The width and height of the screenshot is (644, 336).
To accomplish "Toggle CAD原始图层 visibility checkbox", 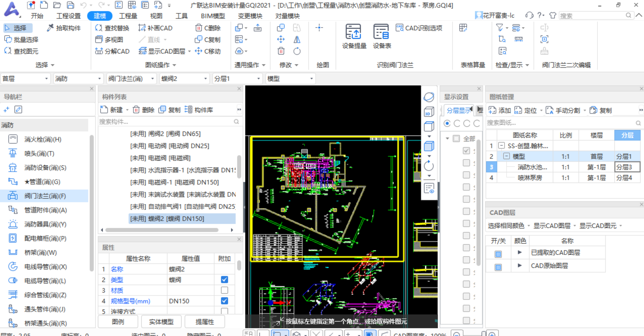I will click(498, 267).
